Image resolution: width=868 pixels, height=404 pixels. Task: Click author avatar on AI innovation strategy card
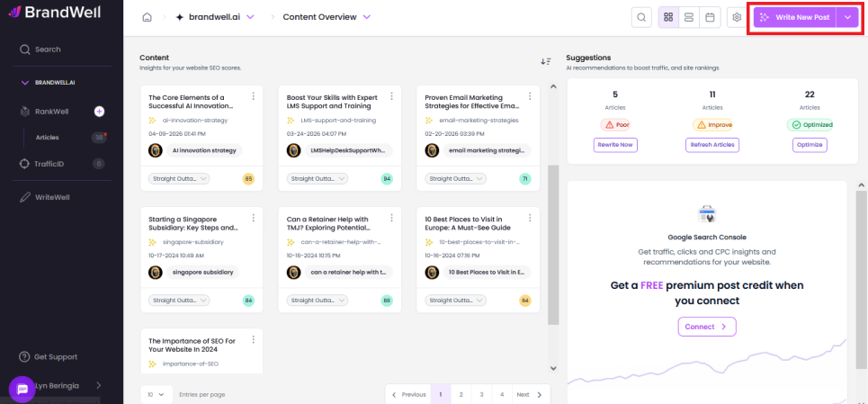click(x=156, y=150)
